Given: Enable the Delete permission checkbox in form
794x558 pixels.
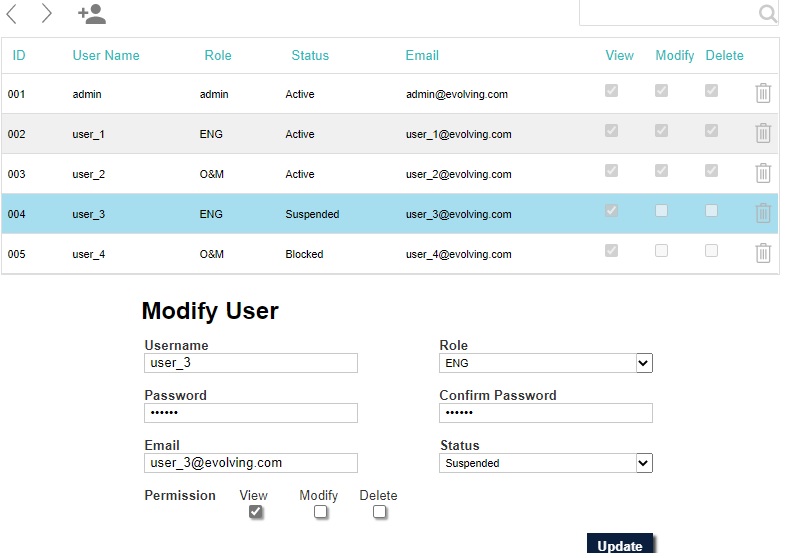Looking at the screenshot, I should click(x=379, y=512).
